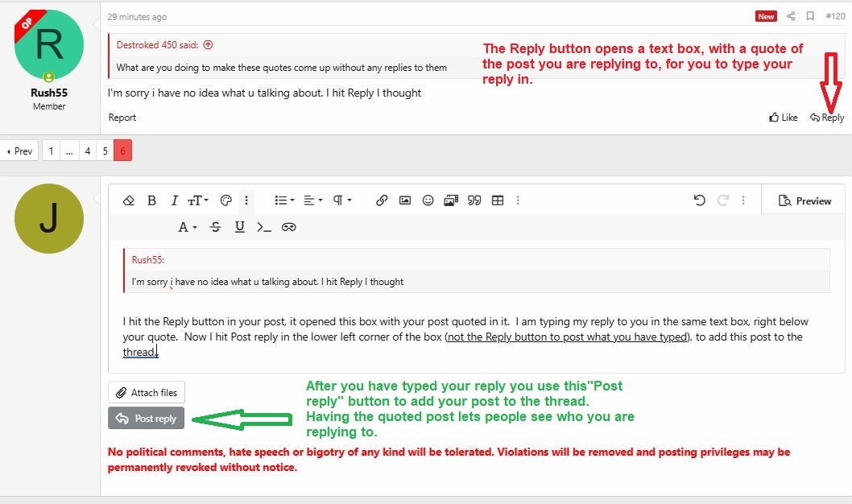Bookmark post #120
Viewport: 852px width, 504px height.
810,16
